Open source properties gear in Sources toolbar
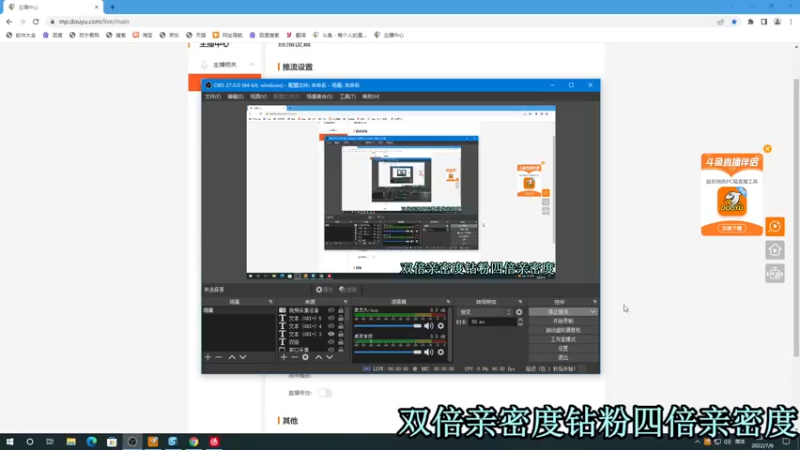 point(305,357)
